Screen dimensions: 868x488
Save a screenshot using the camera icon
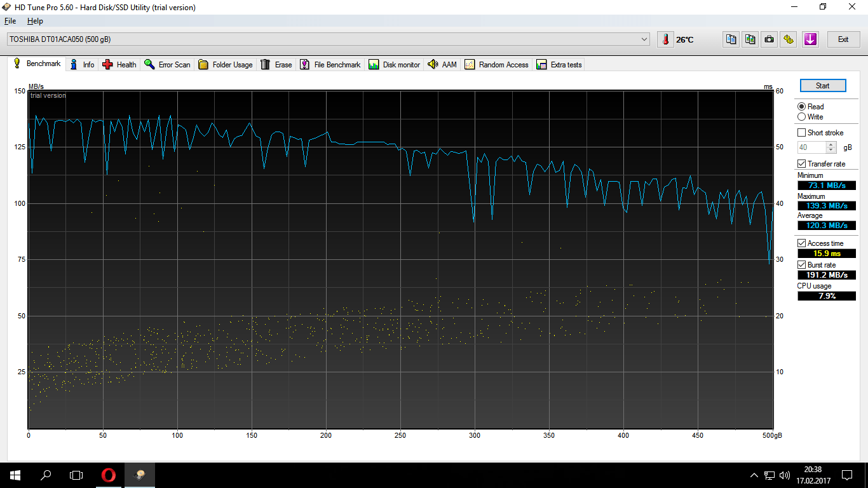click(769, 39)
